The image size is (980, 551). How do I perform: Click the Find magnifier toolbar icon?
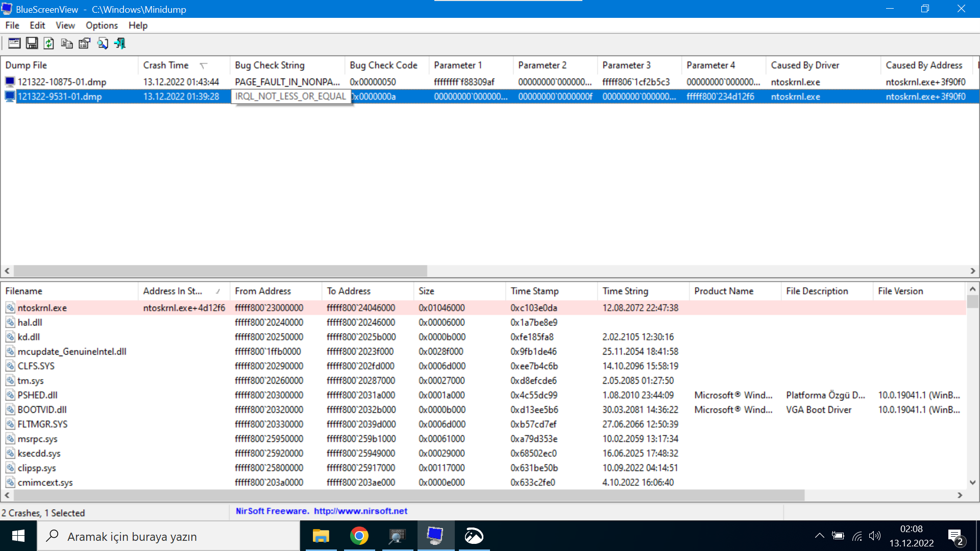(102, 43)
